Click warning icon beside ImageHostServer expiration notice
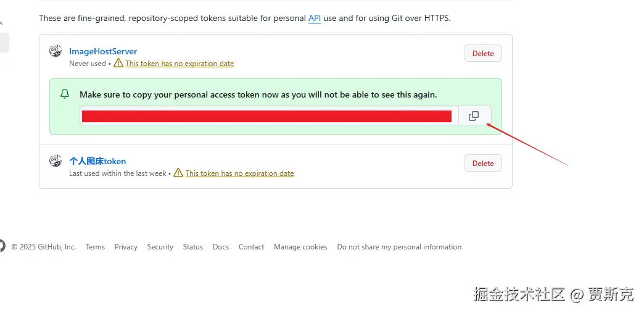The width and height of the screenshot is (644, 313). point(118,63)
